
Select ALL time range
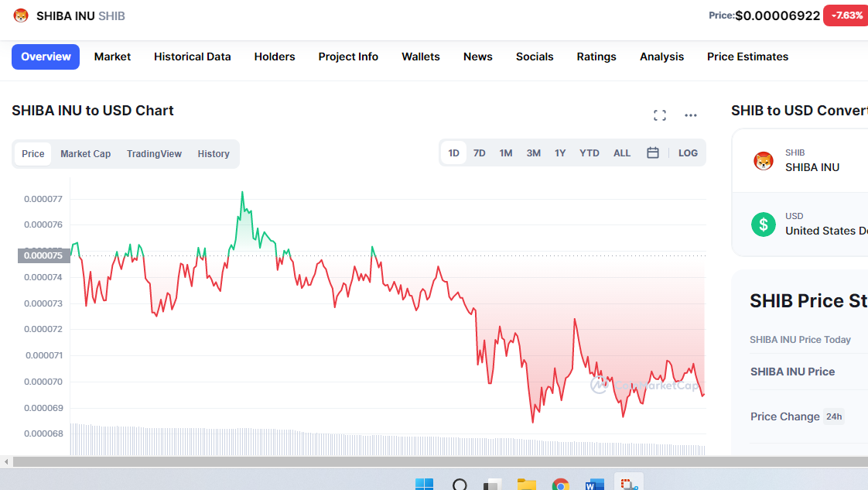622,152
